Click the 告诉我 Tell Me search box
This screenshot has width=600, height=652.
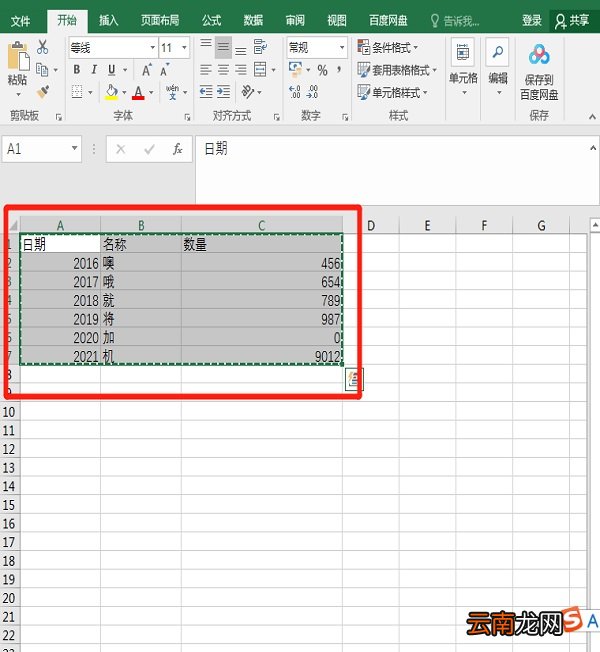tap(454, 20)
